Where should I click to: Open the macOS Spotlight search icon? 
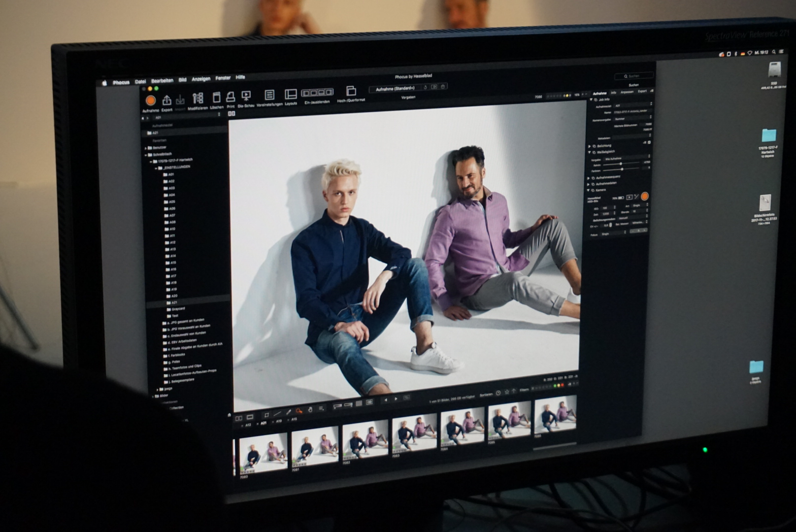click(774, 52)
